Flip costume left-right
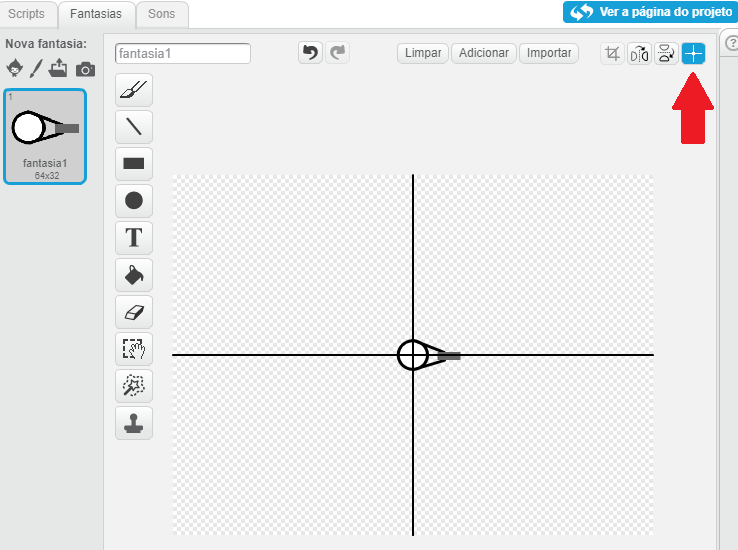 639,53
